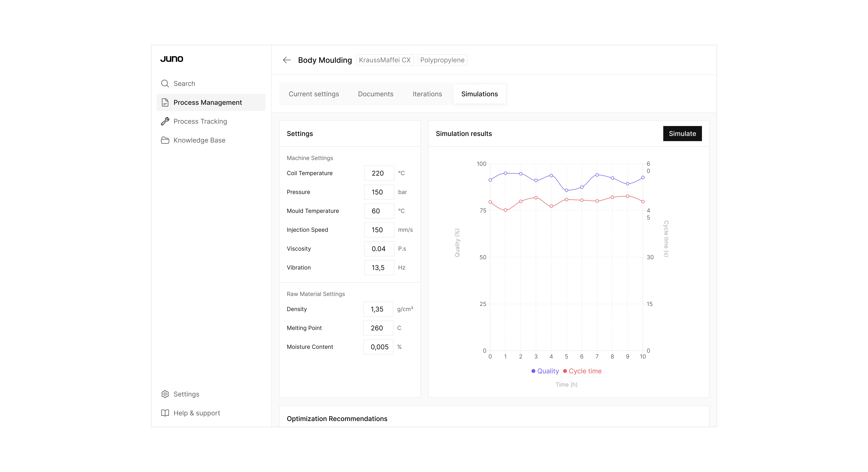868x472 pixels.
Task: Click the Coil Temperature input field
Action: tap(379, 173)
